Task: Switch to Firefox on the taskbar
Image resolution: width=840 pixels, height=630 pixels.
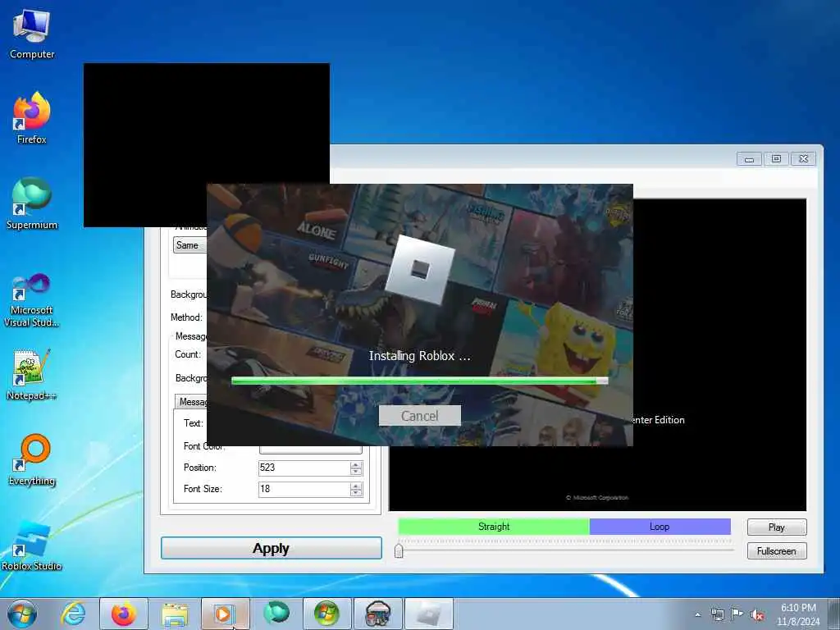Action: tap(124, 614)
